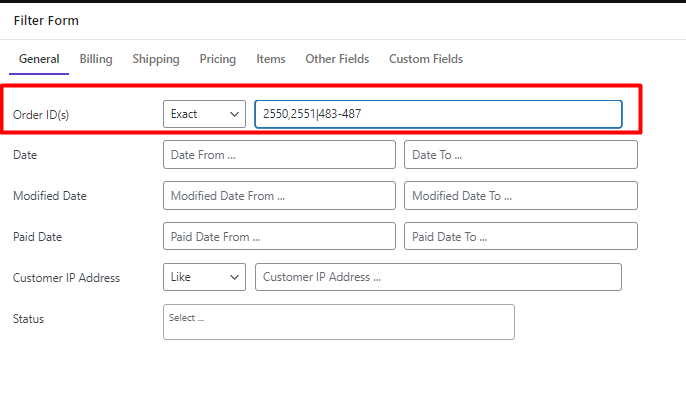686x413 pixels.
Task: Open the Other Fields tab
Action: pos(337,59)
